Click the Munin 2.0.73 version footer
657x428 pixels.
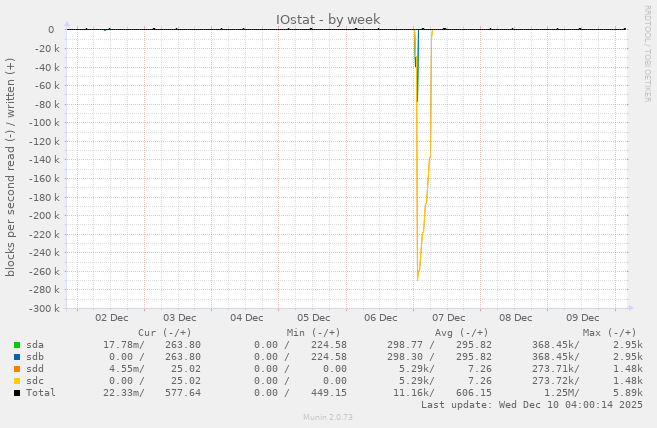click(328, 417)
